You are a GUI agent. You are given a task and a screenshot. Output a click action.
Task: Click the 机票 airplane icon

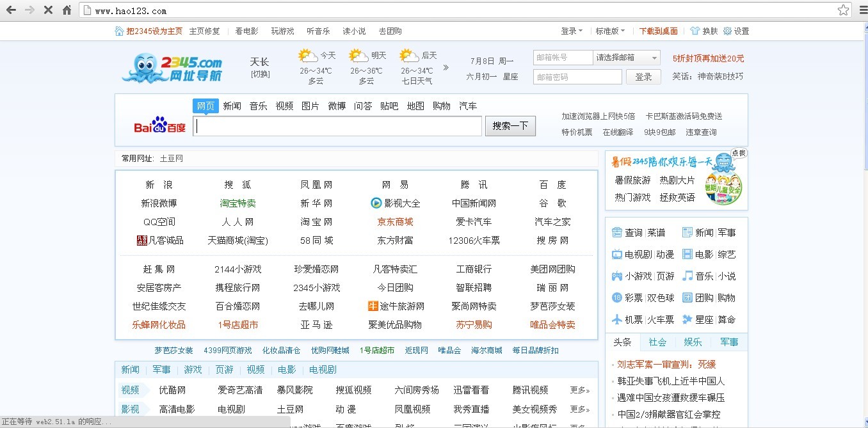(617, 319)
